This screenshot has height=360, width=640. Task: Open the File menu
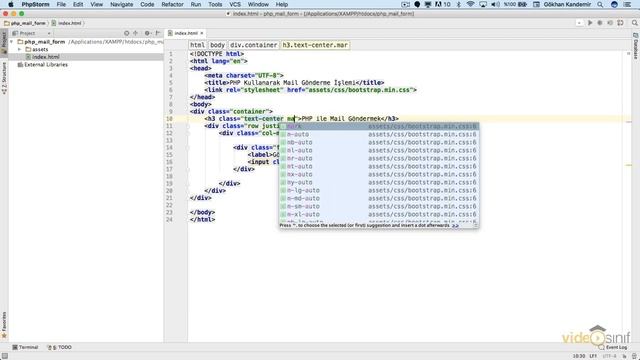[61, 4]
